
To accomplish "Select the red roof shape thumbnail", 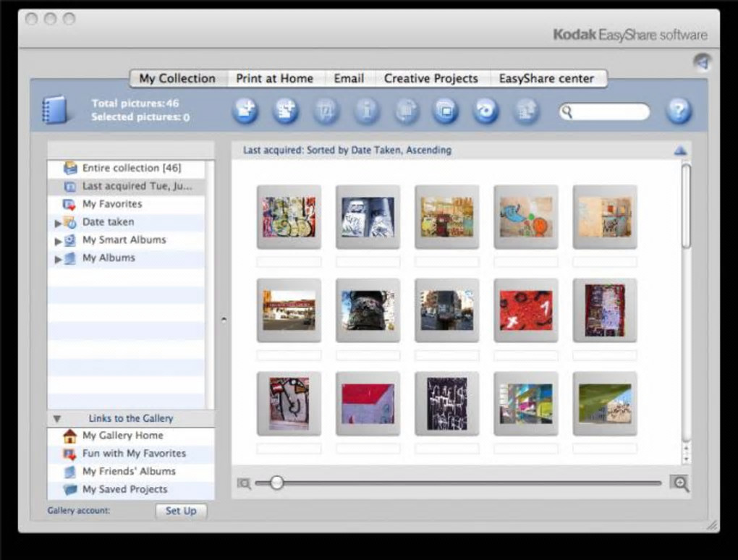I will click(368, 403).
